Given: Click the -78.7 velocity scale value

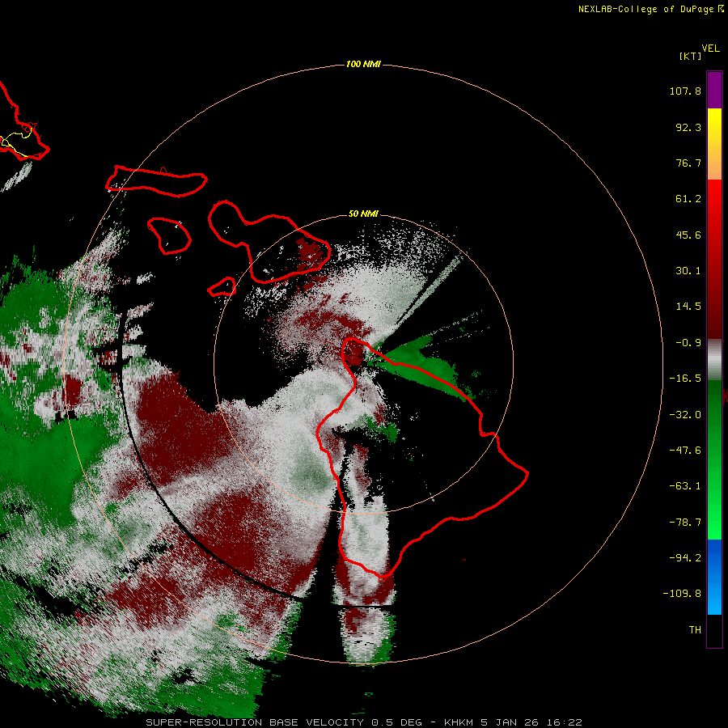Looking at the screenshot, I should (x=685, y=523).
